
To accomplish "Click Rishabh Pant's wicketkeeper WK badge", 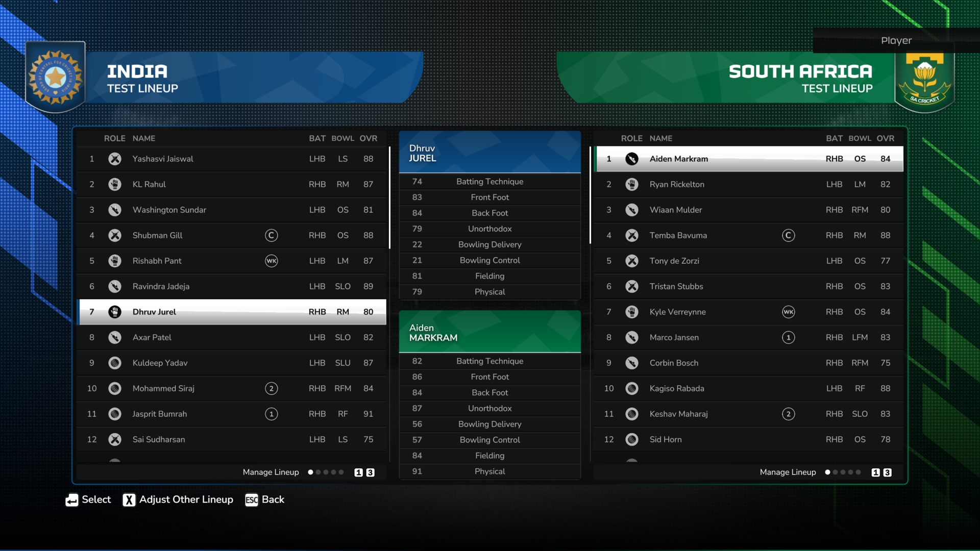I will click(x=271, y=261).
